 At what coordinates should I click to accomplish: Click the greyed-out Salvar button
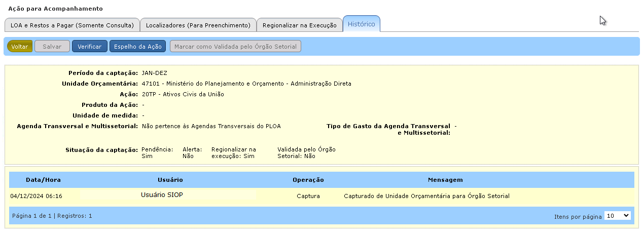[x=52, y=47]
